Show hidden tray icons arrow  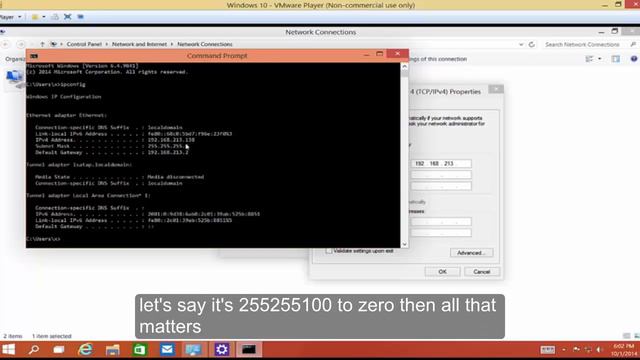pyautogui.click(x=564, y=350)
